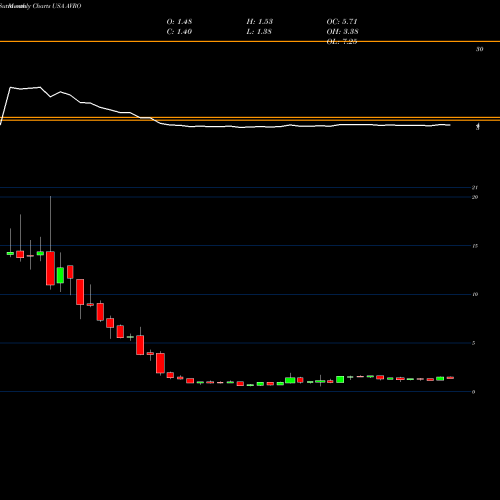Click the close price value C: 1.40
500x500 pixels.
tap(179, 32)
